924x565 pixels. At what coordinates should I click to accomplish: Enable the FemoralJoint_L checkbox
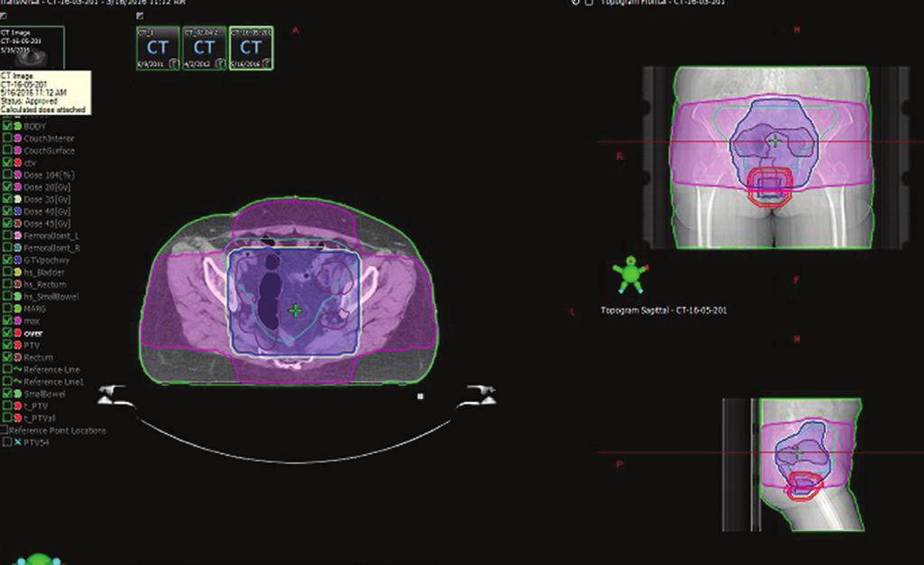(7, 236)
